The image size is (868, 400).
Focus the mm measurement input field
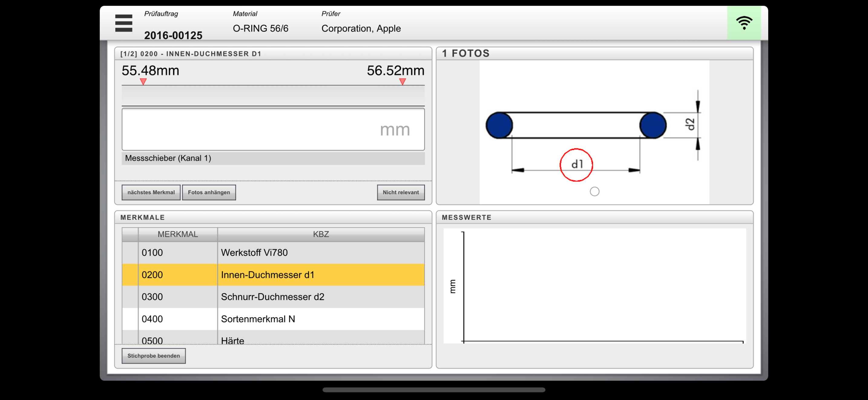pos(273,129)
